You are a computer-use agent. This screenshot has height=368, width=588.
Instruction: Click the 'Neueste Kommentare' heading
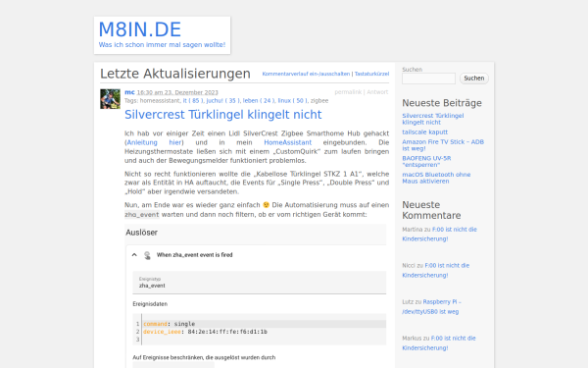pyautogui.click(x=431, y=210)
